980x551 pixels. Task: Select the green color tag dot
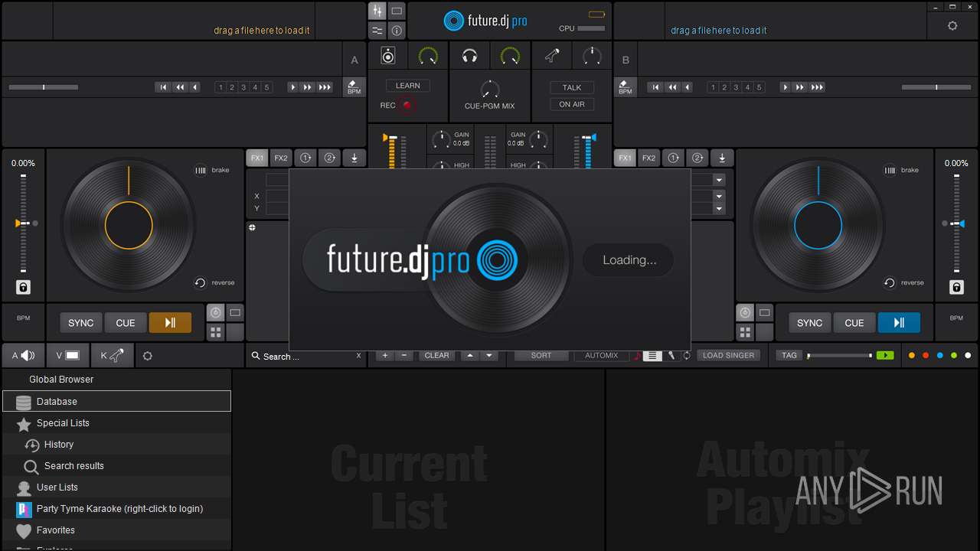pyautogui.click(x=954, y=356)
